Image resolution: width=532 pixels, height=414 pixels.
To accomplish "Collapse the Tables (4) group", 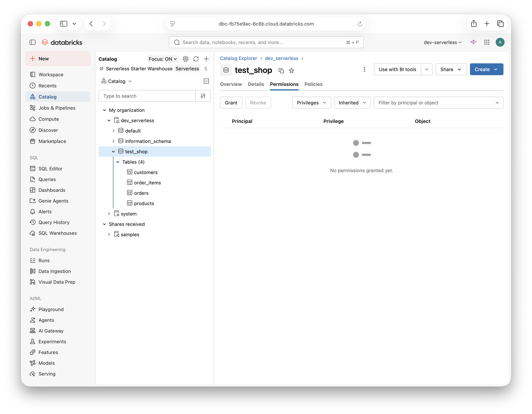I will pyautogui.click(x=118, y=162).
